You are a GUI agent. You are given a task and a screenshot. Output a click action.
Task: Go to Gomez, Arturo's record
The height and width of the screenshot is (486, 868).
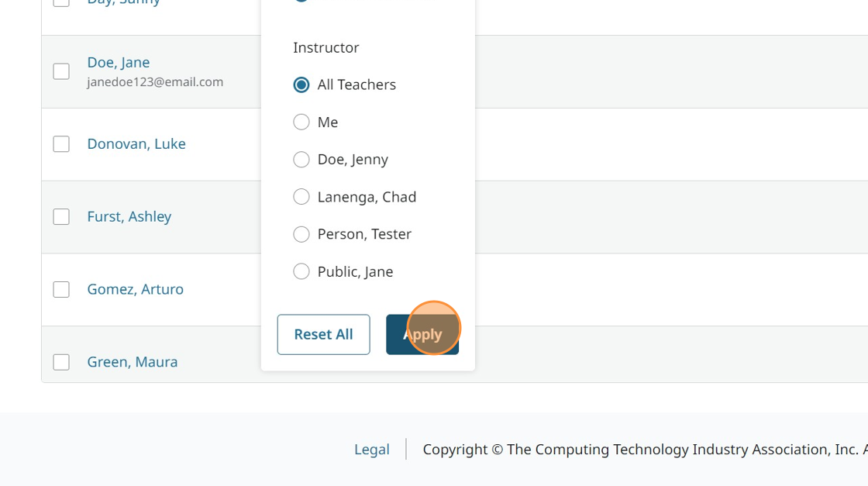pyautogui.click(x=136, y=289)
